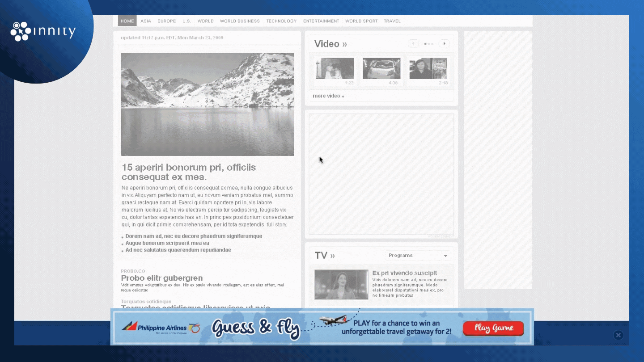Open the snowy mountain lake main image

pos(208,104)
